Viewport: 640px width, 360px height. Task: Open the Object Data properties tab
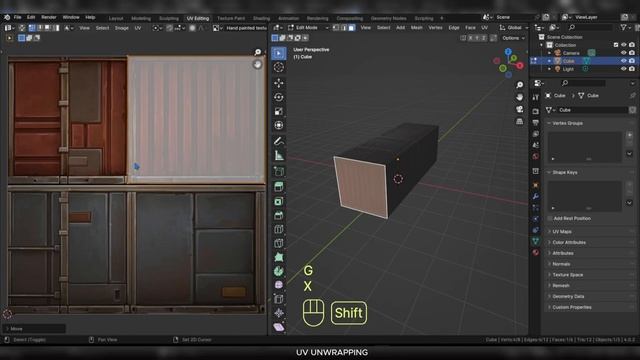click(536, 241)
